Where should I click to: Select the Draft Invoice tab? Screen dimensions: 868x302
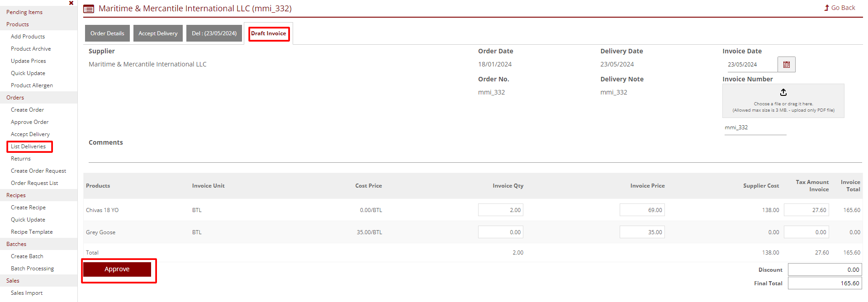269,33
